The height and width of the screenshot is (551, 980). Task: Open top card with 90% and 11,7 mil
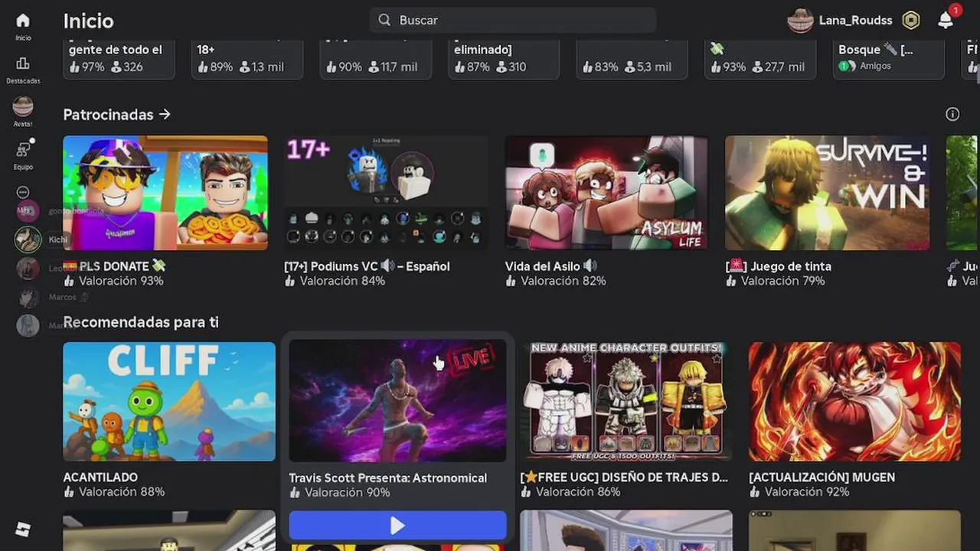click(x=375, y=59)
